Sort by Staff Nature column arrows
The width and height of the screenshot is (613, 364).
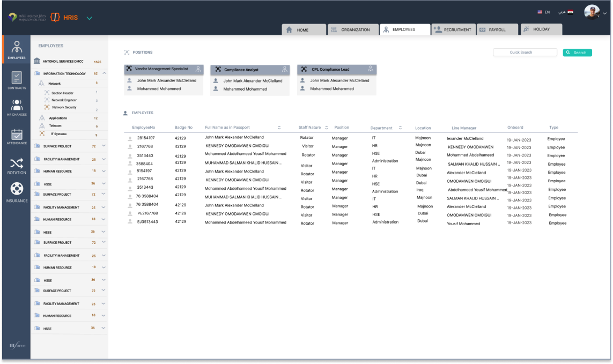point(326,128)
